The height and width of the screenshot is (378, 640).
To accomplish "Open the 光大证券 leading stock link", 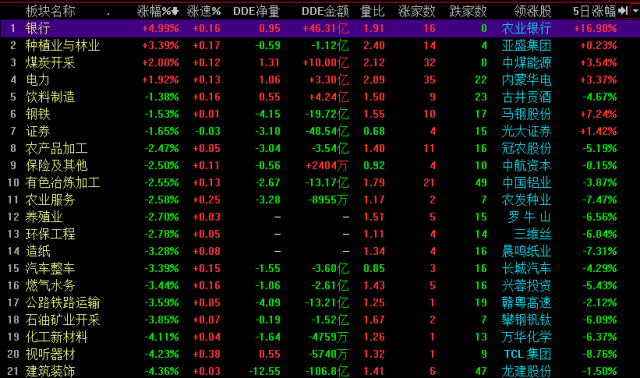I will click(527, 131).
